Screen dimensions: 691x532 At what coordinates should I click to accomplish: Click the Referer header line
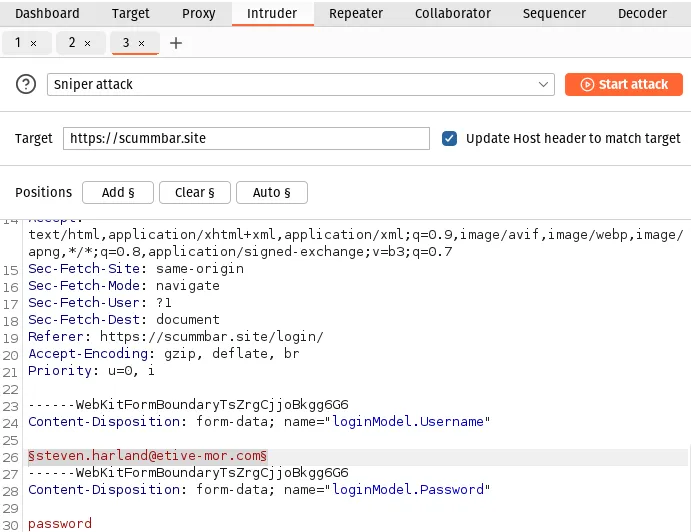click(x=176, y=336)
